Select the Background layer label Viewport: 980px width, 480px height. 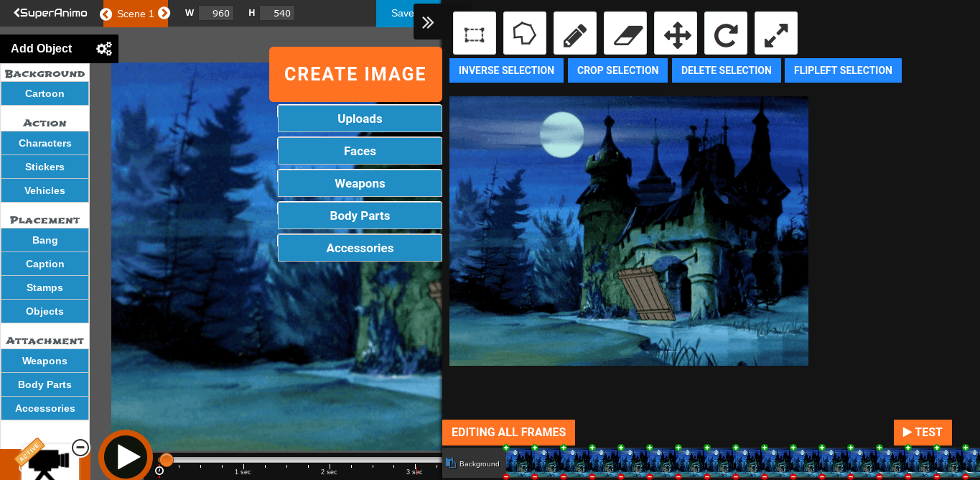[480, 464]
